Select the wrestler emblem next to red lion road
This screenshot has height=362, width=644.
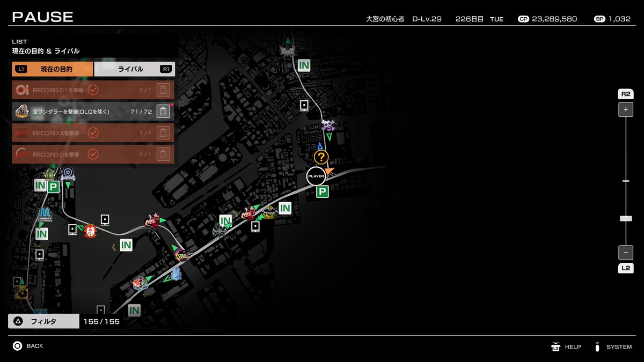tap(152, 220)
